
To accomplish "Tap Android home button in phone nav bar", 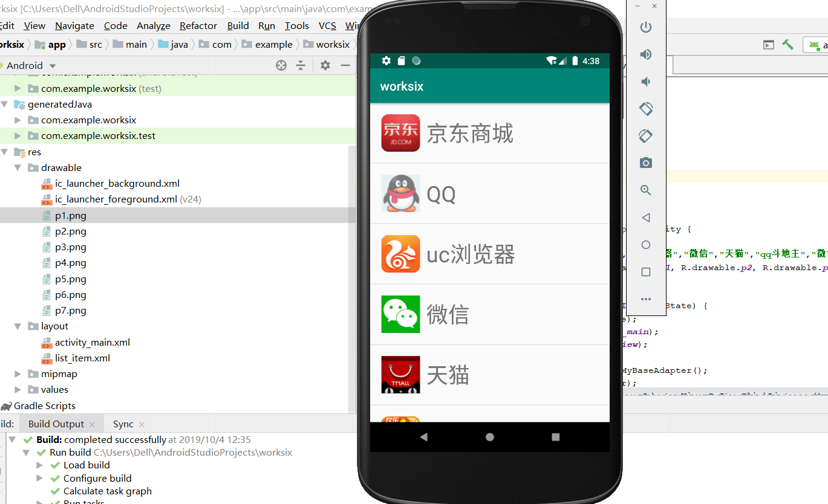I will point(490,437).
